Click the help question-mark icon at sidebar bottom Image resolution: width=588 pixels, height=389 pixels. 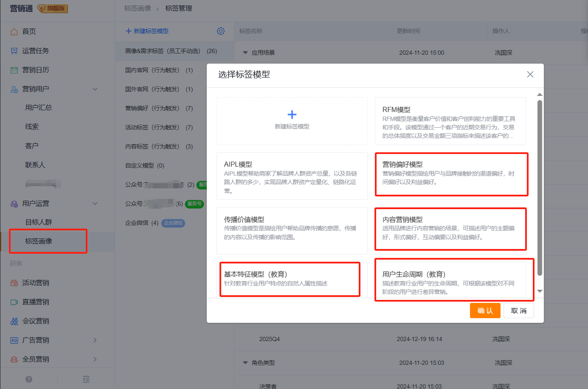tap(29, 379)
